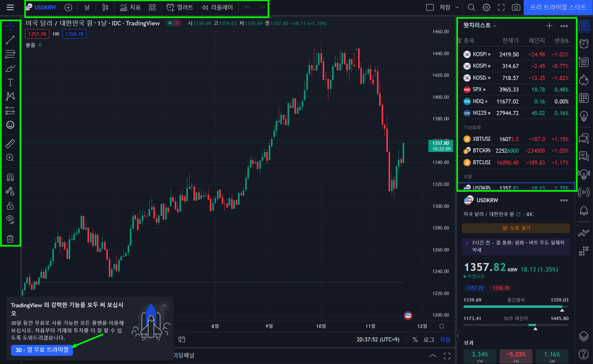Select the ruler measure tool

click(10, 144)
